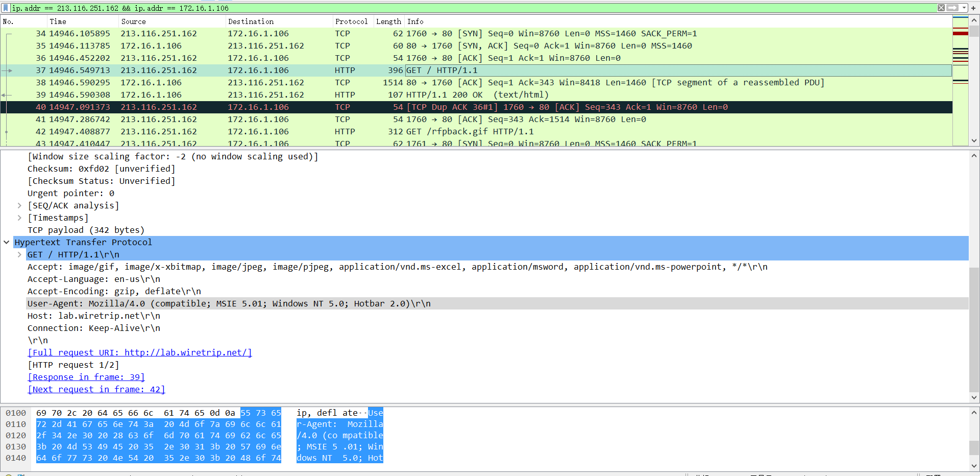Apply the display filter arrow button
The image size is (980, 476).
(x=952, y=8)
